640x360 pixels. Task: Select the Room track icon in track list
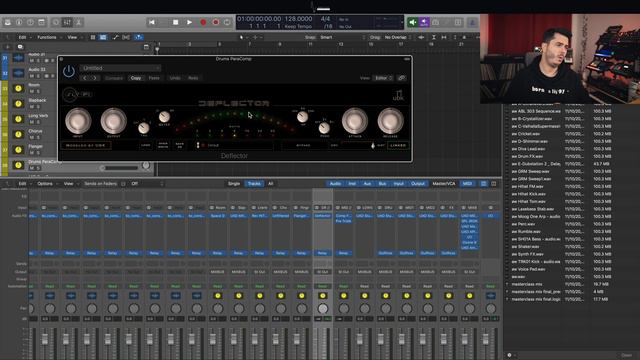click(x=18, y=88)
